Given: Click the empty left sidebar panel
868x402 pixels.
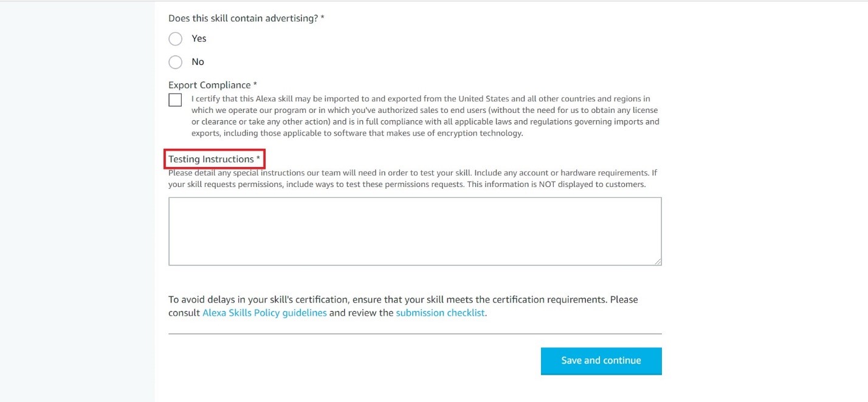Looking at the screenshot, I should click(77, 200).
